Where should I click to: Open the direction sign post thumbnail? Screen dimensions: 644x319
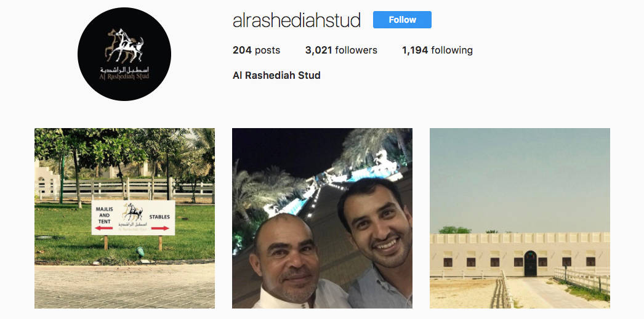[124, 218]
